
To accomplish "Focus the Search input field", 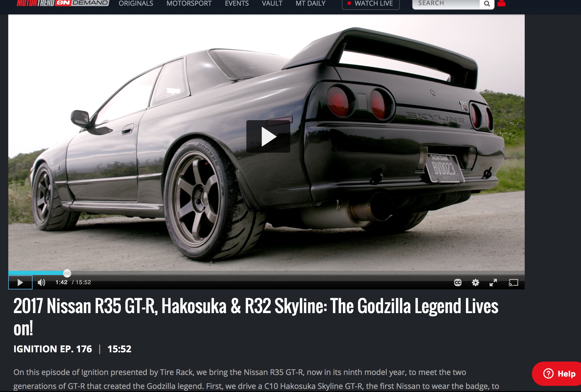I will [x=446, y=4].
